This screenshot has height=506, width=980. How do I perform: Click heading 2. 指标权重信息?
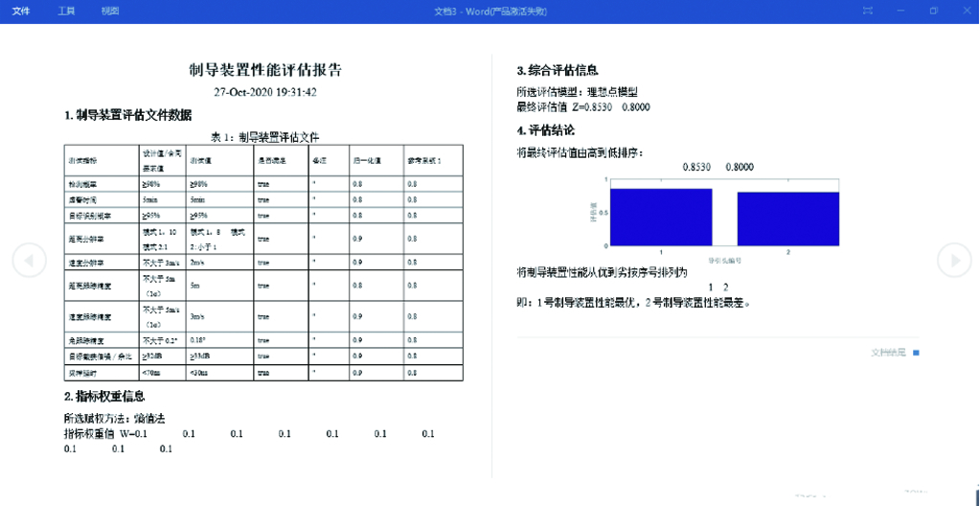pyautogui.click(x=104, y=396)
